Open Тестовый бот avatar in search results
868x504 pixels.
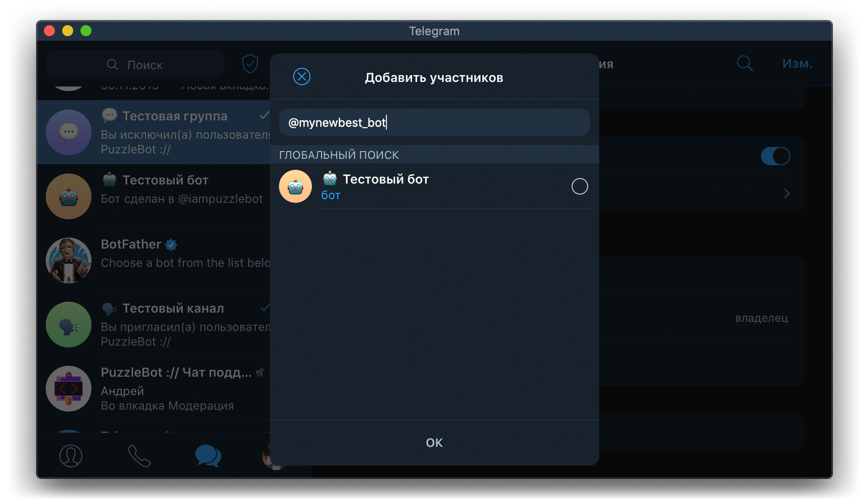pos(295,186)
